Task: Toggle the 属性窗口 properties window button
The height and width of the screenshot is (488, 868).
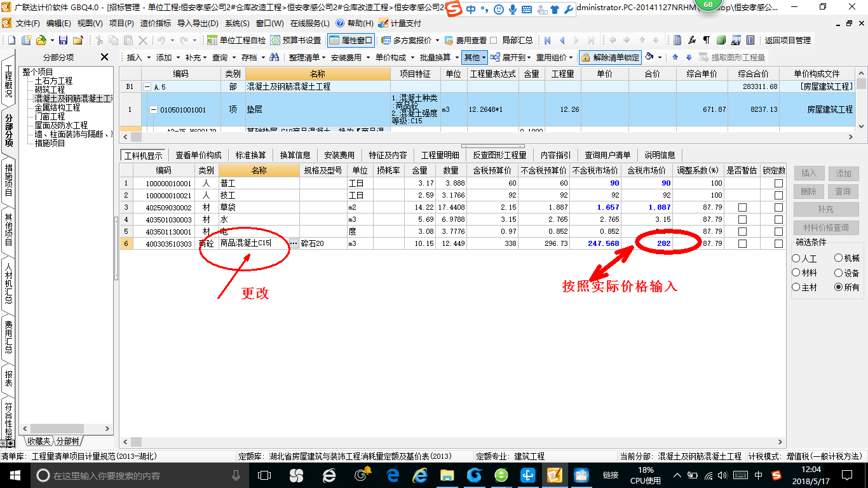Action: click(351, 40)
